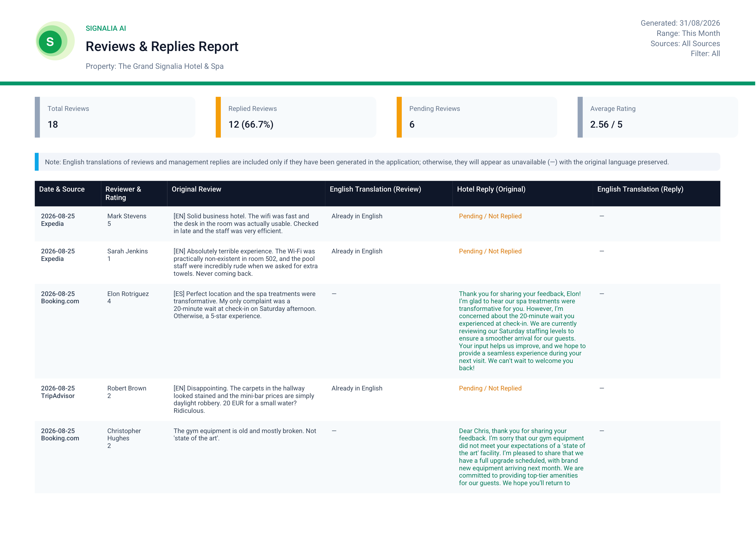Select reviewer name Christopher Hughes
This screenshot has width=756, height=534.
124,434
